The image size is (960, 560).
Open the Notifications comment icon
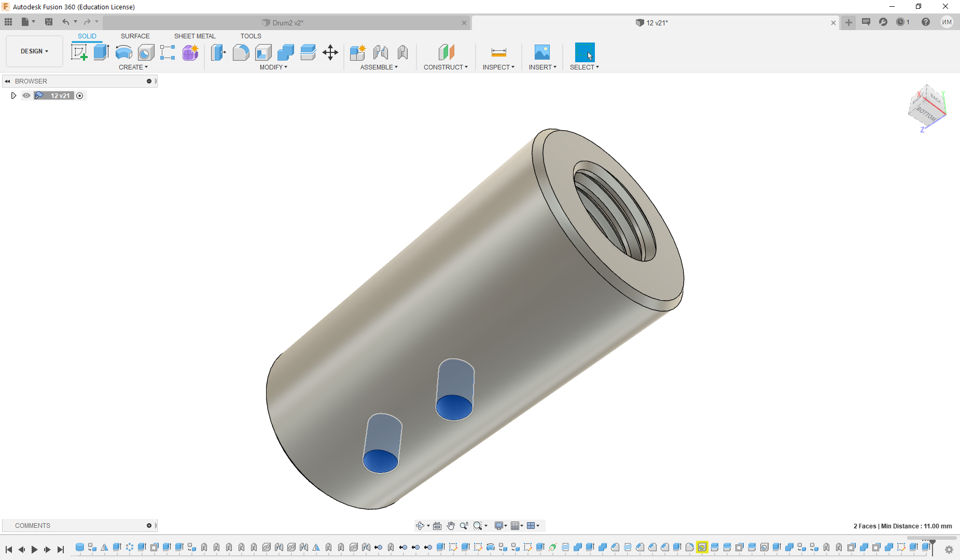tap(866, 22)
